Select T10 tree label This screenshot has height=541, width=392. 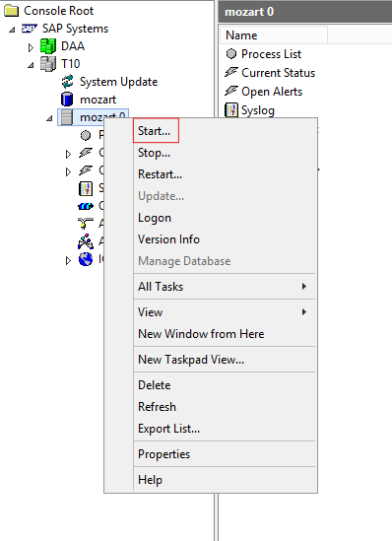coord(70,64)
